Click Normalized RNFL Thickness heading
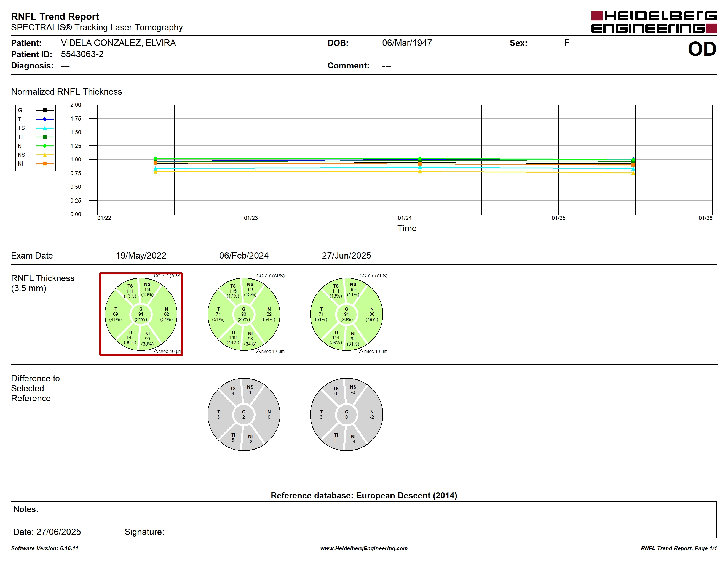The width and height of the screenshot is (728, 563). 67,92
